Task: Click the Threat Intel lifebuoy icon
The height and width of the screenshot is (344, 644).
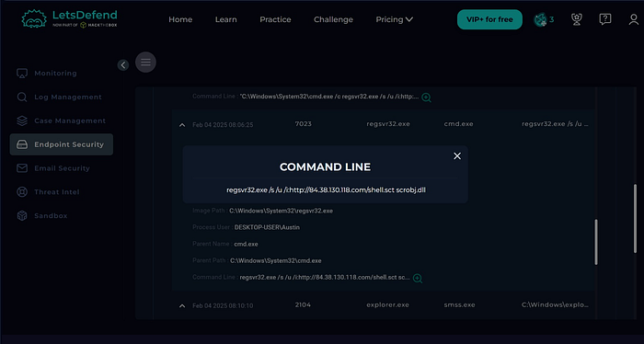Action: coord(22,192)
